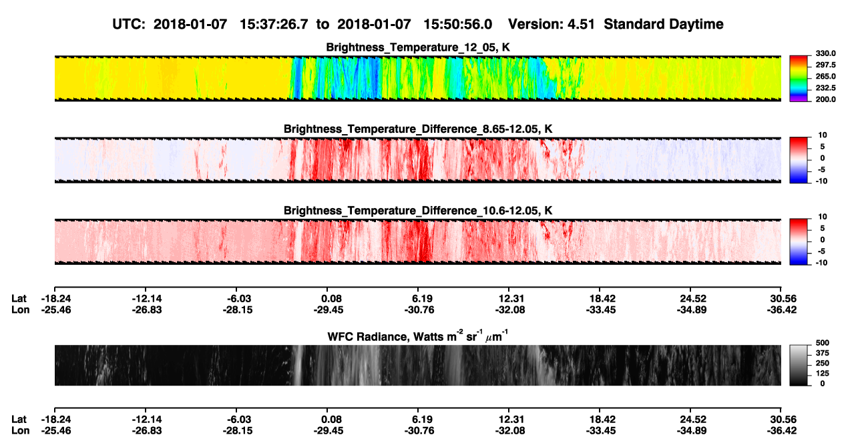The image size is (868, 445).
Task: Click the 'UTC:' label at the title start
Action: click(130, 24)
